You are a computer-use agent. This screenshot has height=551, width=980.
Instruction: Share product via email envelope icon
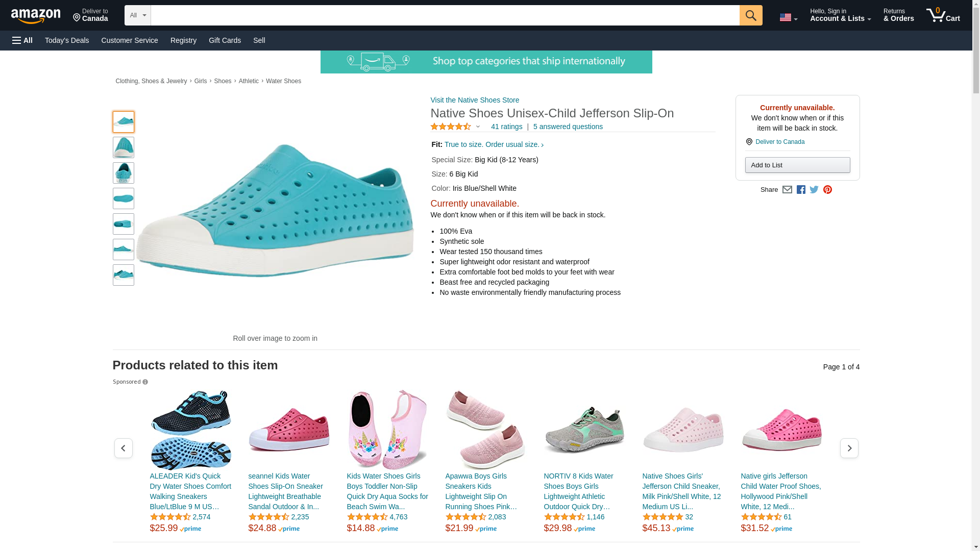pos(787,190)
